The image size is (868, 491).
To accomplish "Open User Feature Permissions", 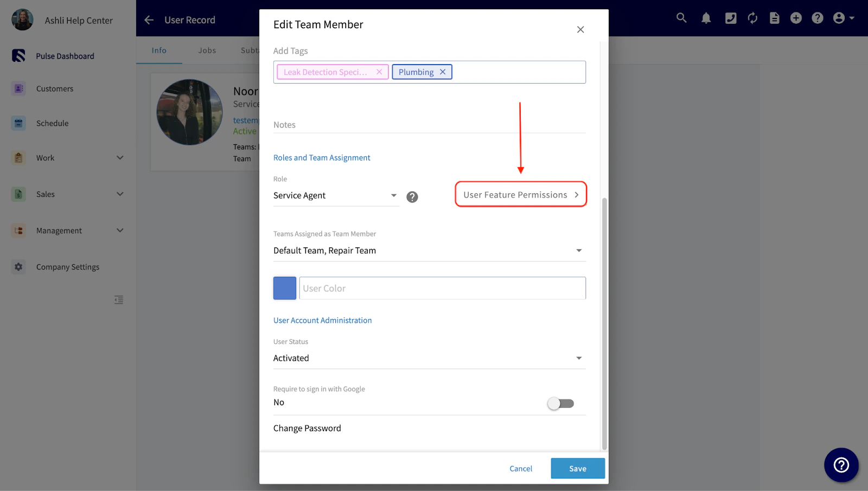I will 521,194.
